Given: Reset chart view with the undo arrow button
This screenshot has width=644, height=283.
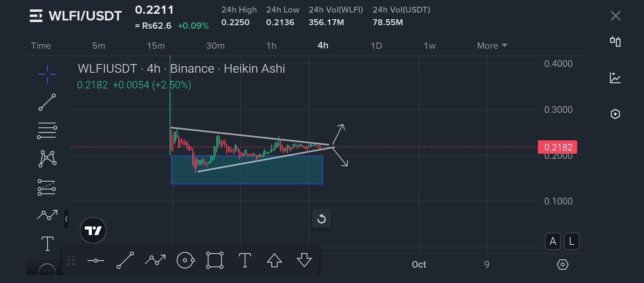Looking at the screenshot, I should click(x=322, y=219).
